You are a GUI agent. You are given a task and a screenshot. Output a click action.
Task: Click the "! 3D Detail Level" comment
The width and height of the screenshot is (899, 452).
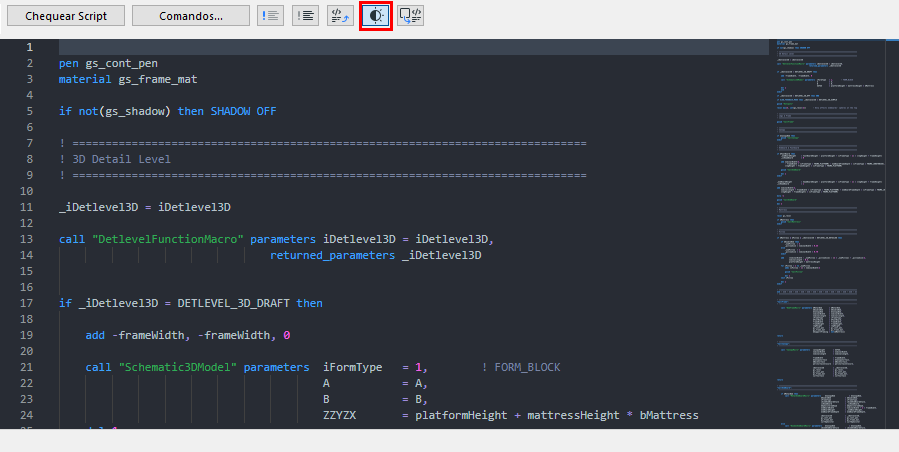click(115, 159)
